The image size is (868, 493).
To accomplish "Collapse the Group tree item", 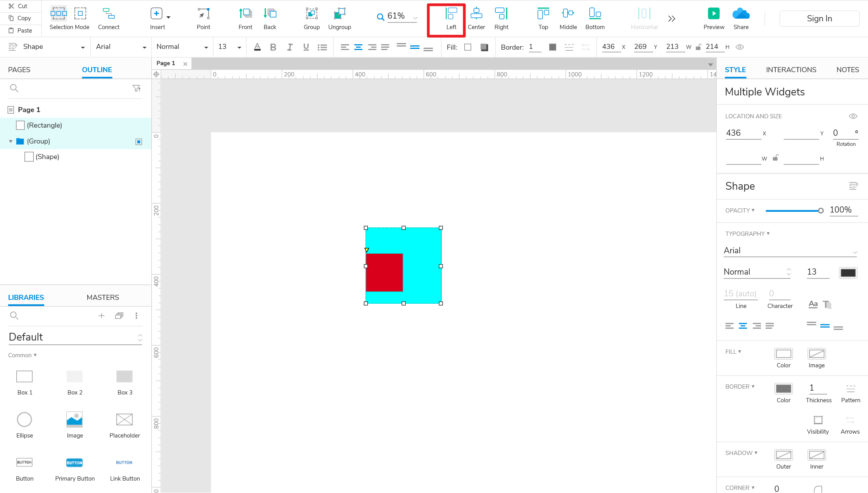I will [11, 142].
